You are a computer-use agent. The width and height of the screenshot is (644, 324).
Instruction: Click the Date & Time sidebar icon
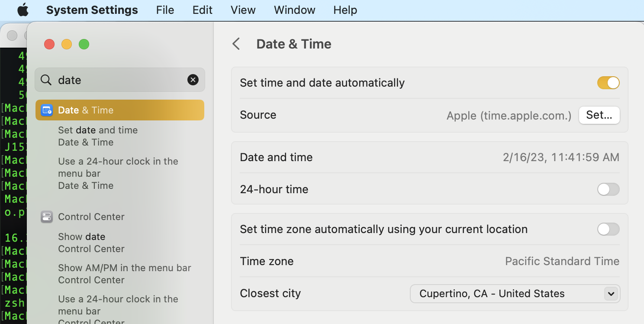point(47,110)
